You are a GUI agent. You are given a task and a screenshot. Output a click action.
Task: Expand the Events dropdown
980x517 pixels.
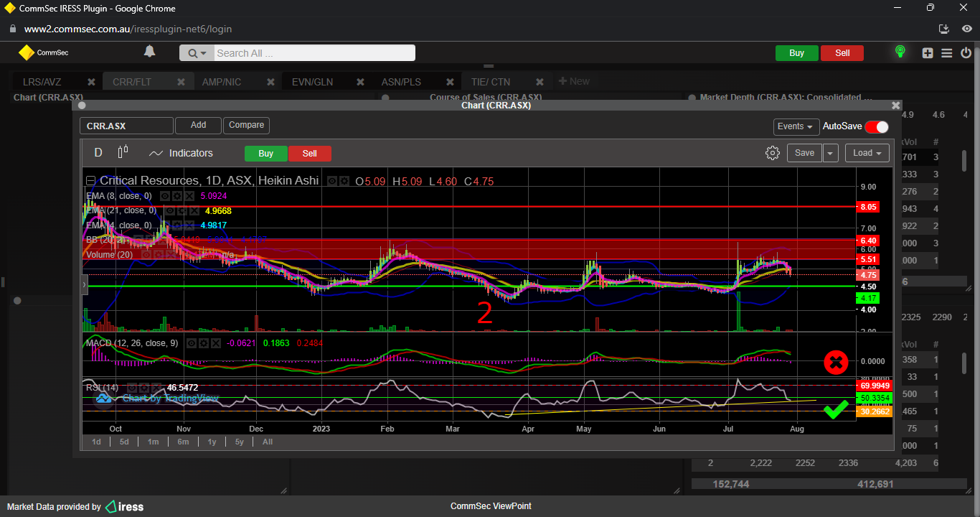click(796, 126)
